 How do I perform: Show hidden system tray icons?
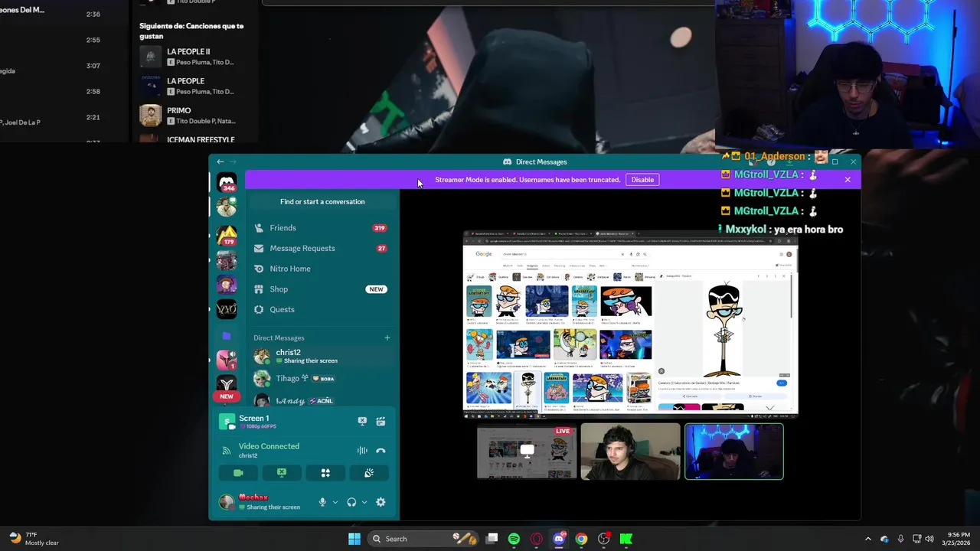[867, 539]
